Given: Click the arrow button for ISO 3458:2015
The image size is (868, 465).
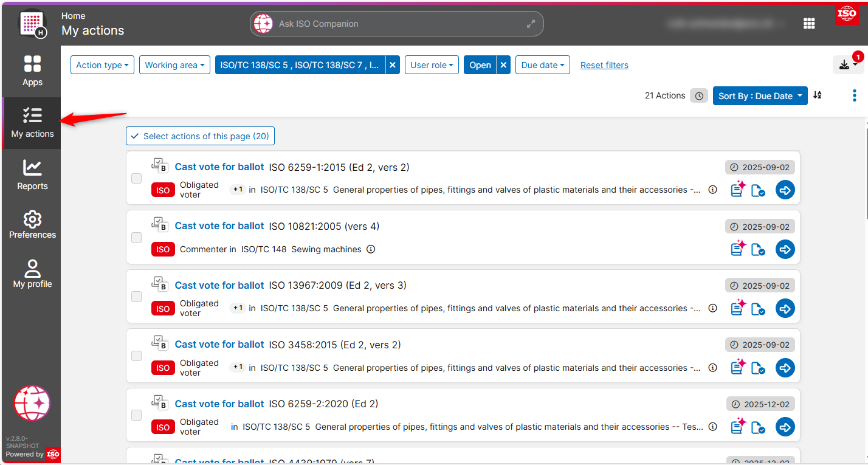Looking at the screenshot, I should (x=785, y=368).
